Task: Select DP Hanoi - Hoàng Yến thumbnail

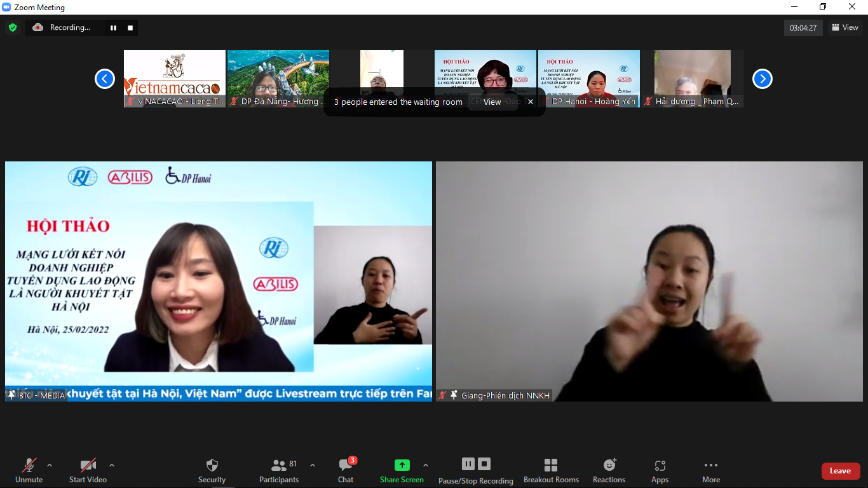Action: (x=589, y=79)
